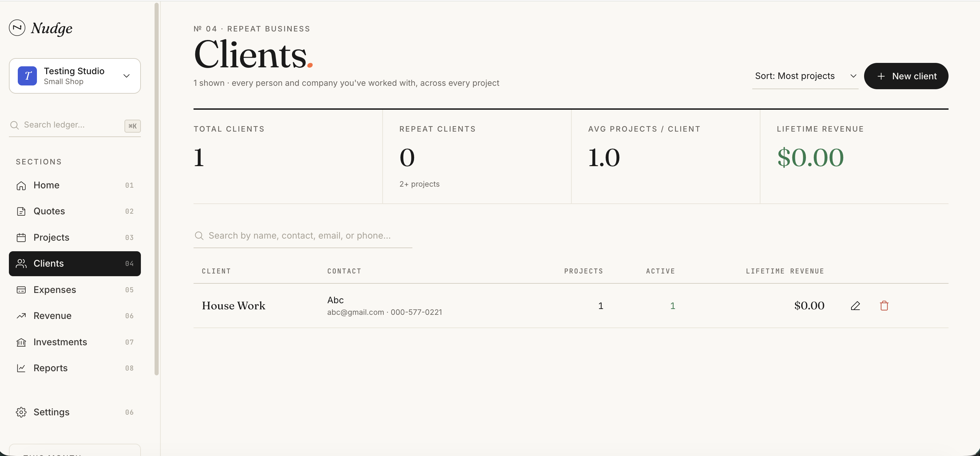Open the Sort: Most projects dropdown
The height and width of the screenshot is (456, 980).
tap(805, 76)
